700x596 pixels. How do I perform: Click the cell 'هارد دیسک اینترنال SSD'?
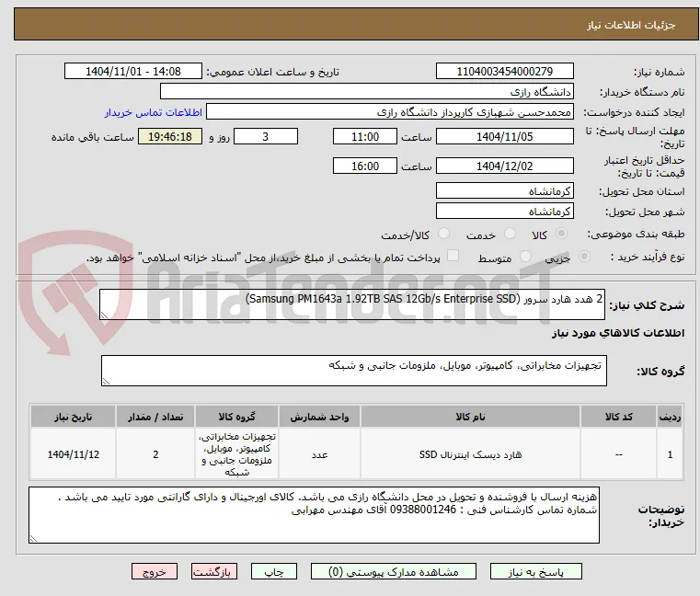click(471, 454)
